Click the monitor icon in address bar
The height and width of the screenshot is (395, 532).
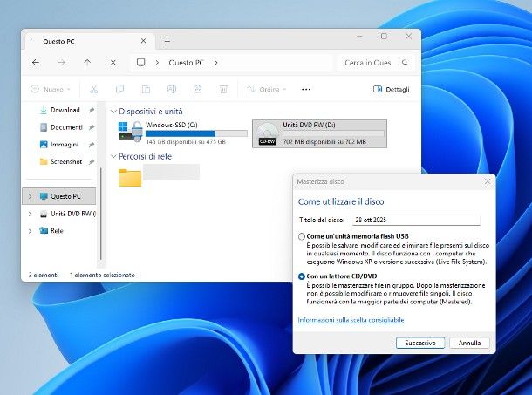pyautogui.click(x=140, y=63)
